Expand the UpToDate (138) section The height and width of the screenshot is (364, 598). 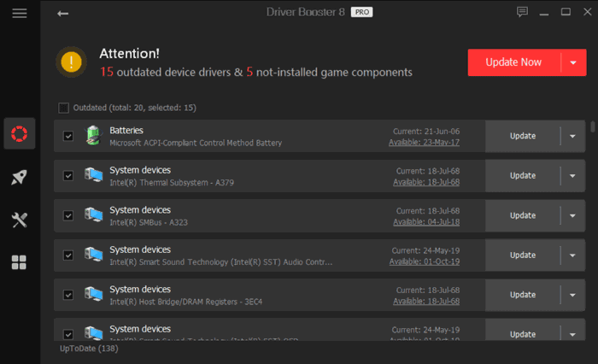click(x=89, y=349)
